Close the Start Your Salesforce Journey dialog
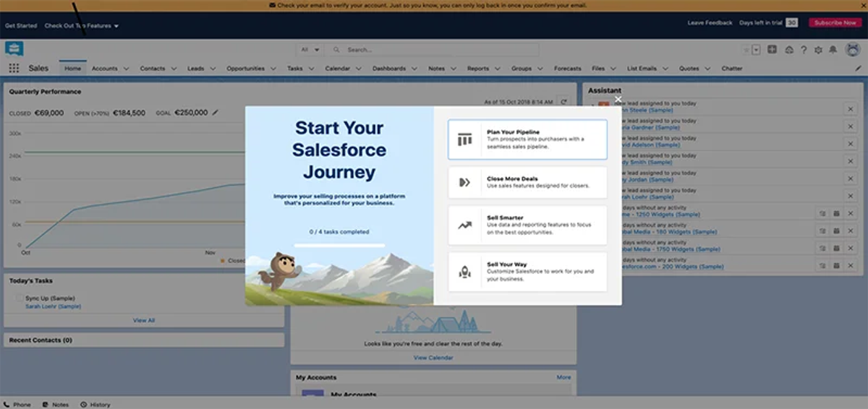 point(618,99)
